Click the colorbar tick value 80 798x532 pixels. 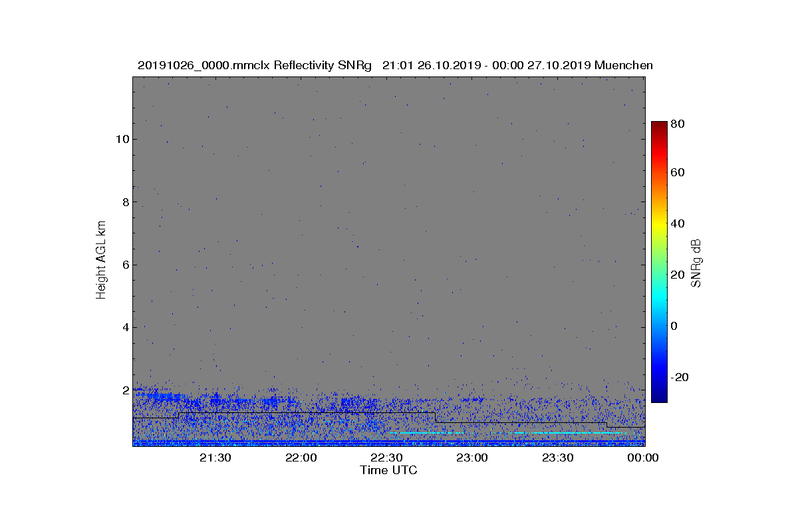click(x=678, y=124)
